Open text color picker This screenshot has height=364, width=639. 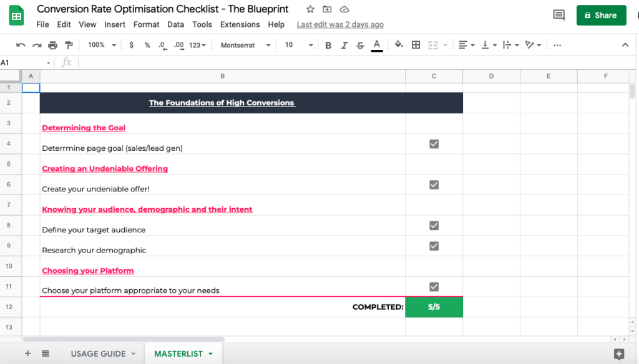click(377, 45)
